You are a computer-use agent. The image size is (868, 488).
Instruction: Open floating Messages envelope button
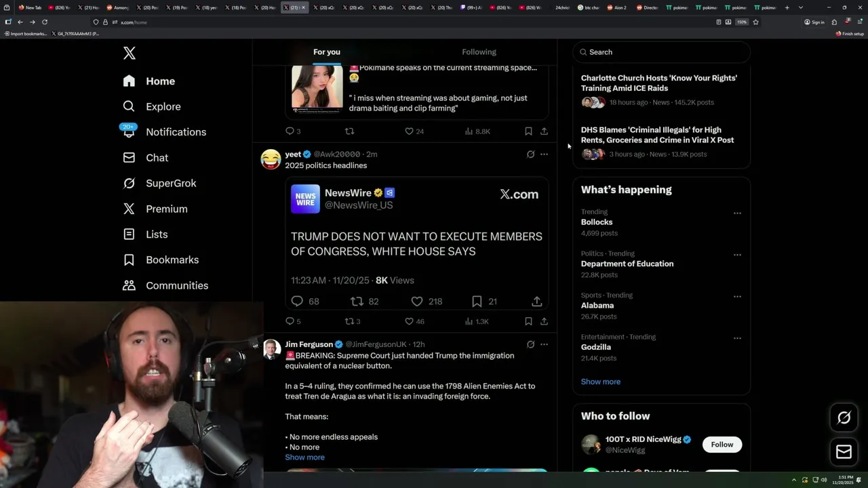click(844, 452)
